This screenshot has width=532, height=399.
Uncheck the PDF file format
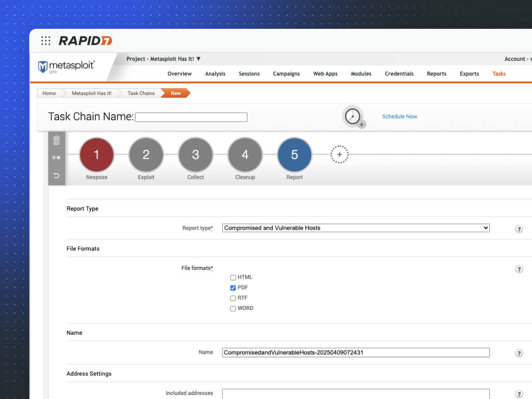click(233, 288)
